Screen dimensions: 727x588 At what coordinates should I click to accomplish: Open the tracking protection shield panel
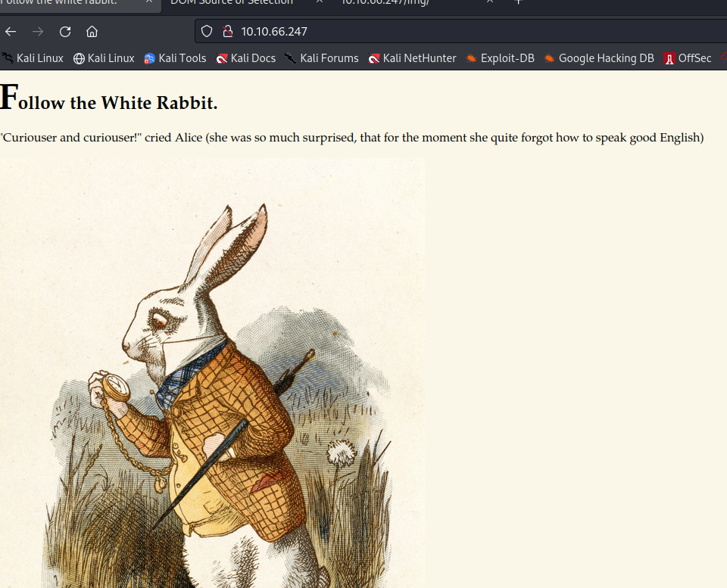206,32
